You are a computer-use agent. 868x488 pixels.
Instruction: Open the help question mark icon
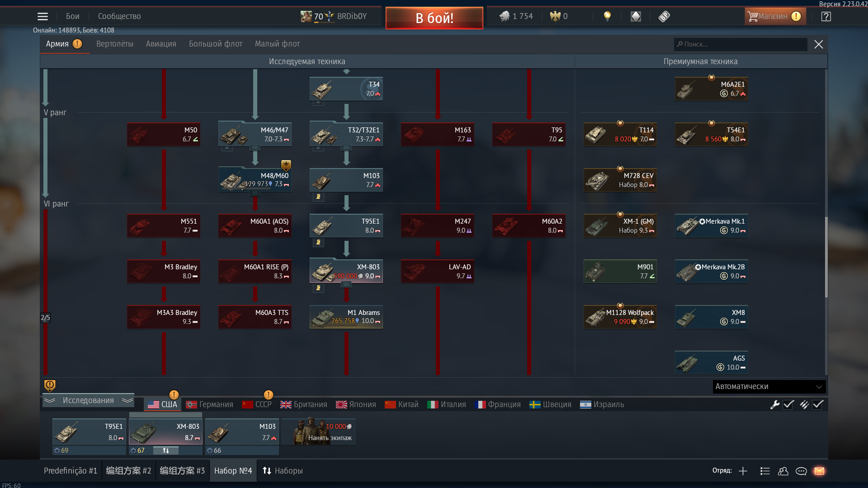826,16
